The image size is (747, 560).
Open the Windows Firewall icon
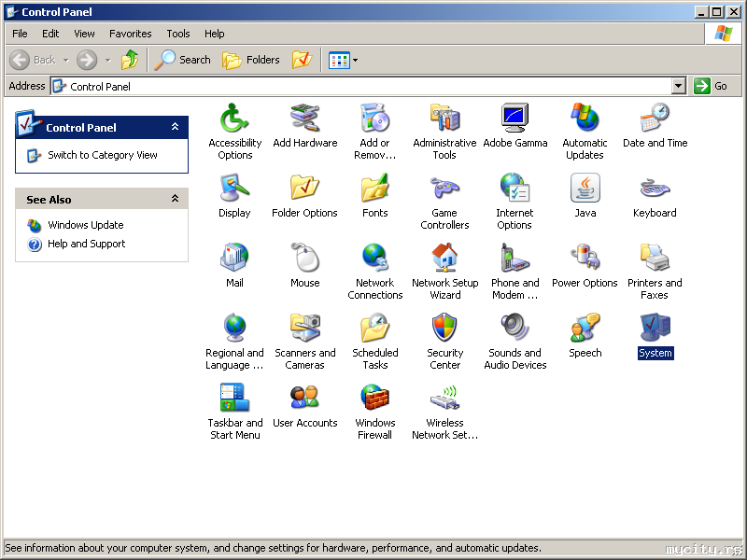tap(374, 399)
